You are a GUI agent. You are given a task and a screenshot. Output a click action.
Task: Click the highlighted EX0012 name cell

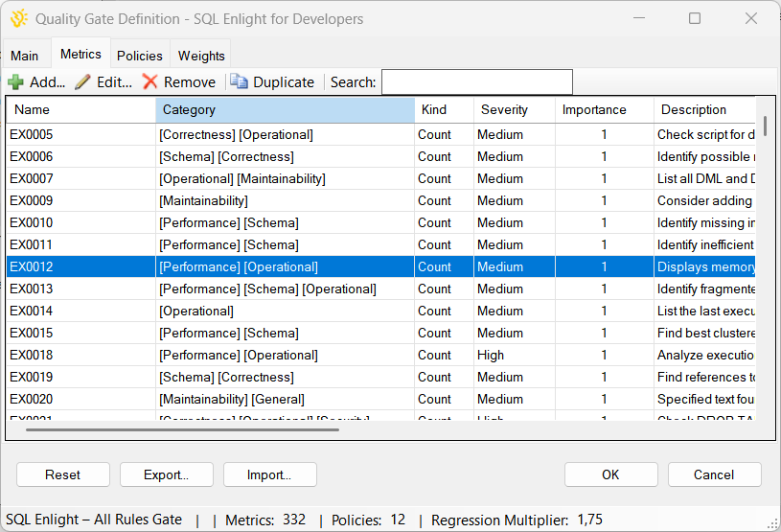[x=80, y=266]
